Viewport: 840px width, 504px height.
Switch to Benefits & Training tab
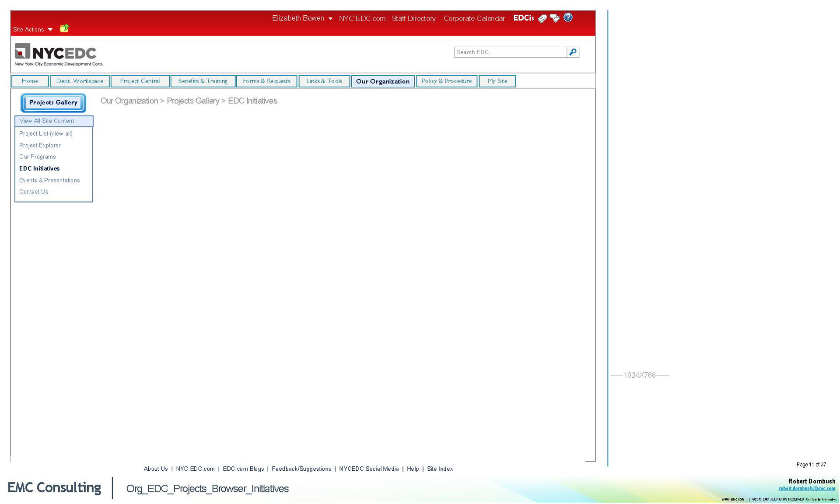(203, 81)
